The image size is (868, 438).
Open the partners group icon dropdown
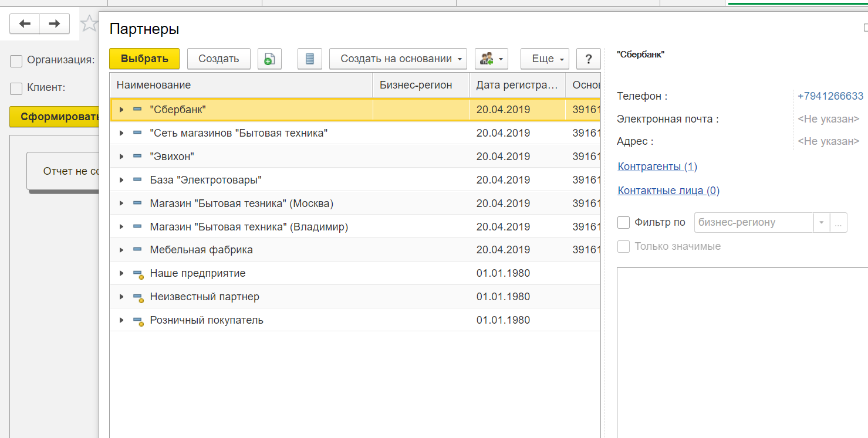(491, 59)
